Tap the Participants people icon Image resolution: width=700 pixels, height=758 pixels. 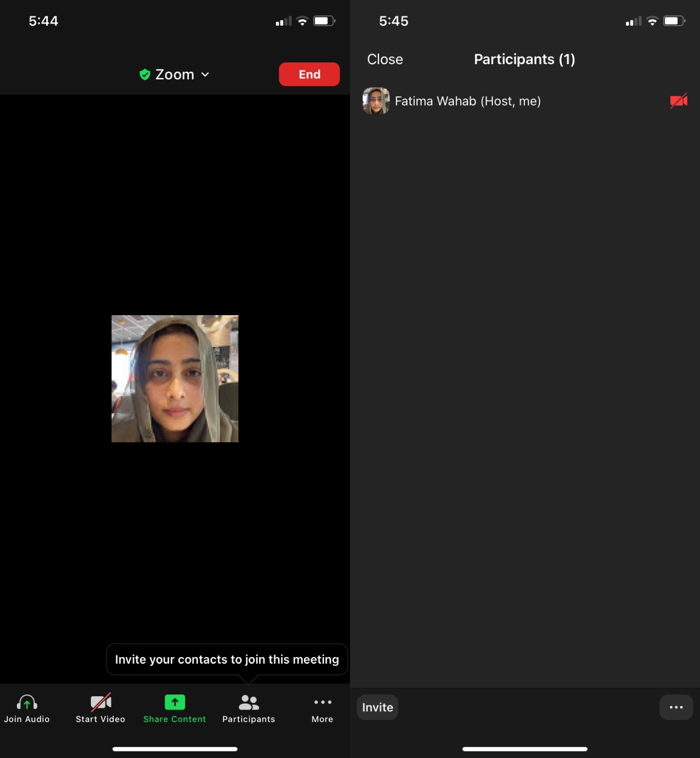point(248,703)
